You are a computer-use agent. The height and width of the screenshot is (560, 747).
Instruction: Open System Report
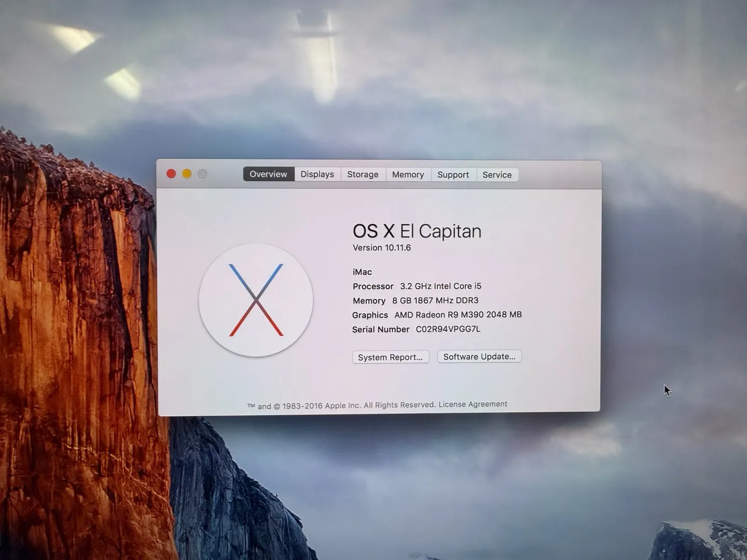pyautogui.click(x=390, y=357)
